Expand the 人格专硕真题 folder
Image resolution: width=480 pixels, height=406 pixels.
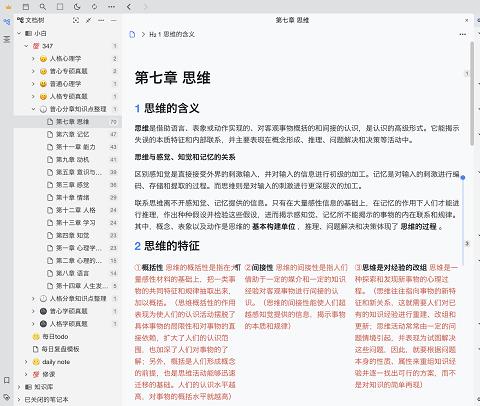point(33,97)
